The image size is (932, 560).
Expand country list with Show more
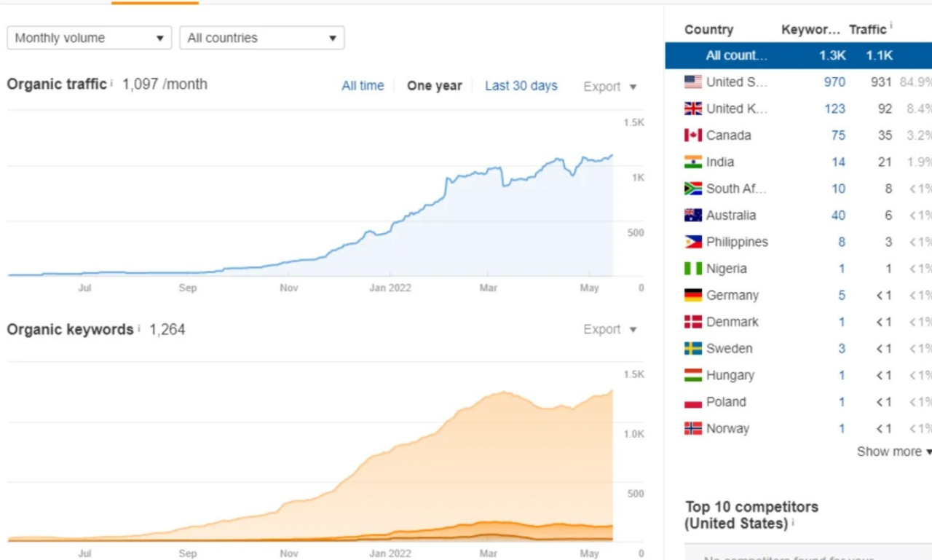coord(893,451)
